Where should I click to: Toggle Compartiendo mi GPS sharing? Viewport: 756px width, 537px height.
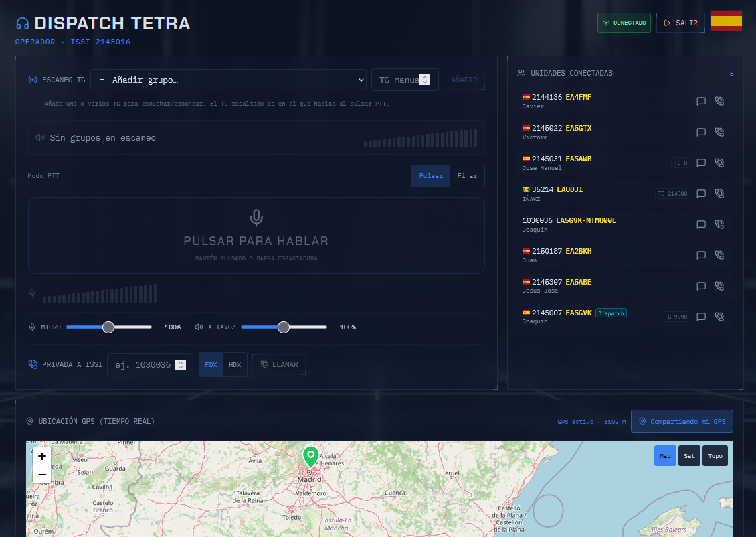point(682,422)
